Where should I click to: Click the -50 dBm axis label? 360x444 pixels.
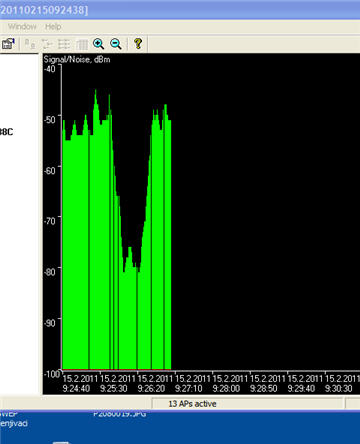[50, 119]
